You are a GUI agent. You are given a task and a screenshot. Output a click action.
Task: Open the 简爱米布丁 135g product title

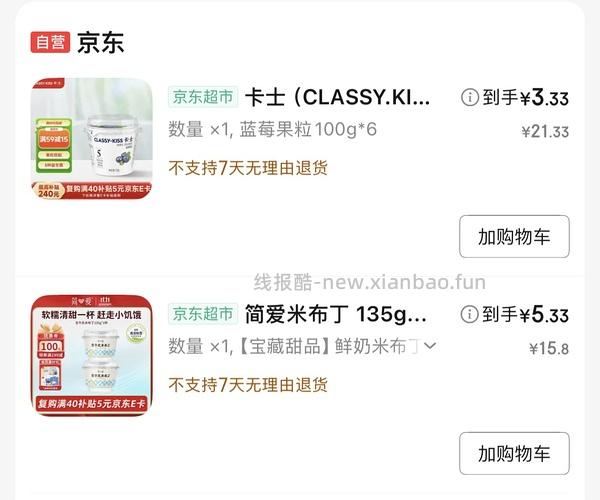pyautogui.click(x=336, y=314)
